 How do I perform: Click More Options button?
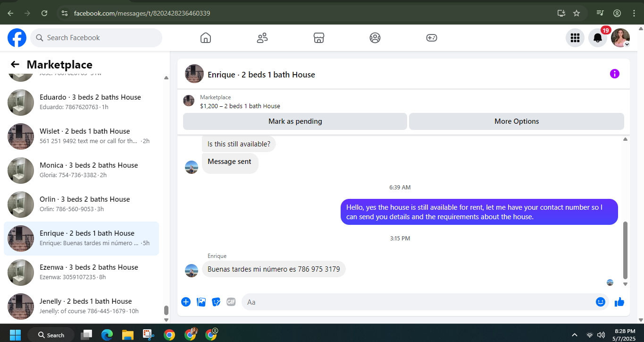517,121
